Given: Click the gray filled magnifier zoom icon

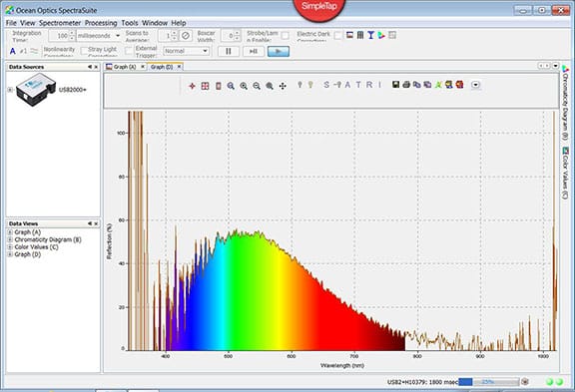Looking at the screenshot, I should [270, 86].
